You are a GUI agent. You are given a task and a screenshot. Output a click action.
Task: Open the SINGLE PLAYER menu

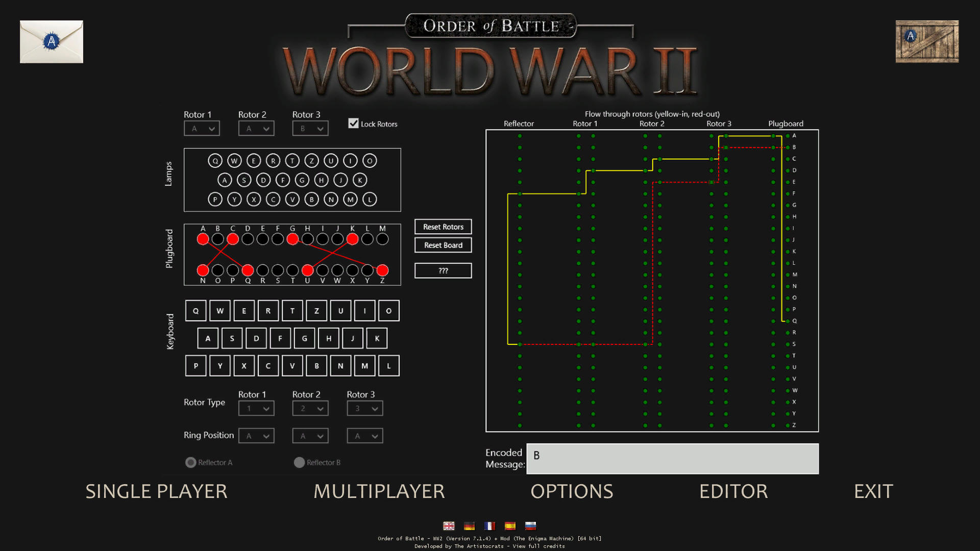click(156, 491)
